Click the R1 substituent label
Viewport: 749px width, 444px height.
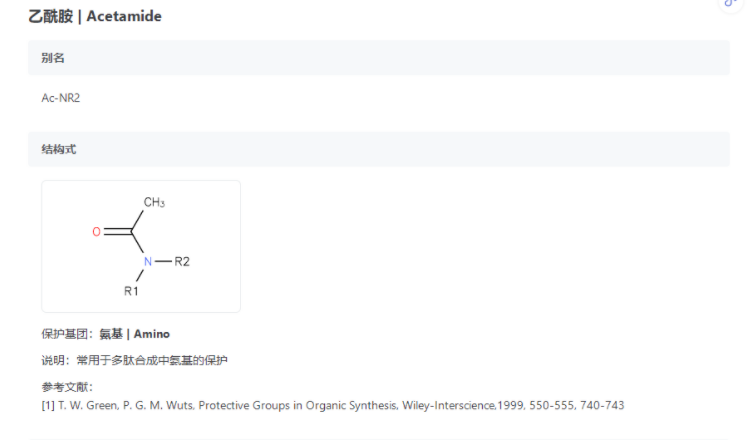[131, 291]
